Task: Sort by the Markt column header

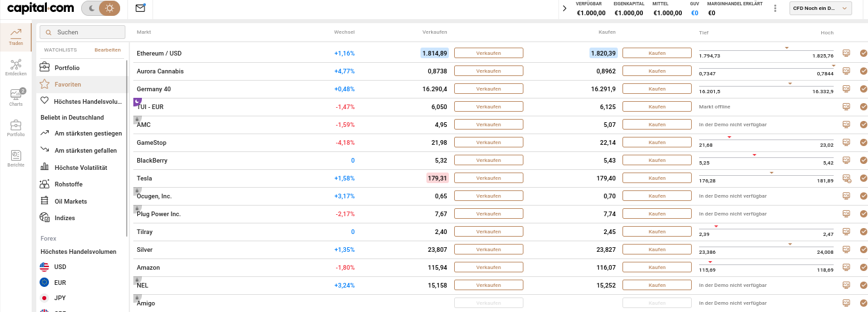Action: 143,32
